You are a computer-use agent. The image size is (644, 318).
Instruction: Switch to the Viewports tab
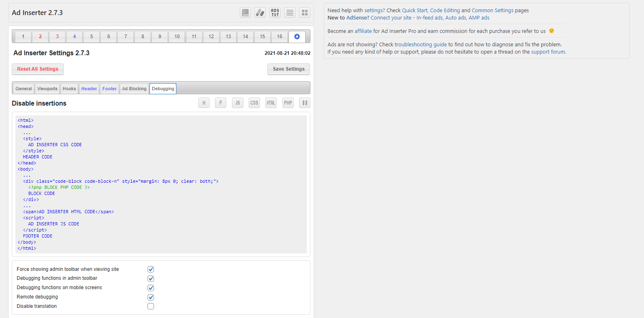click(47, 89)
